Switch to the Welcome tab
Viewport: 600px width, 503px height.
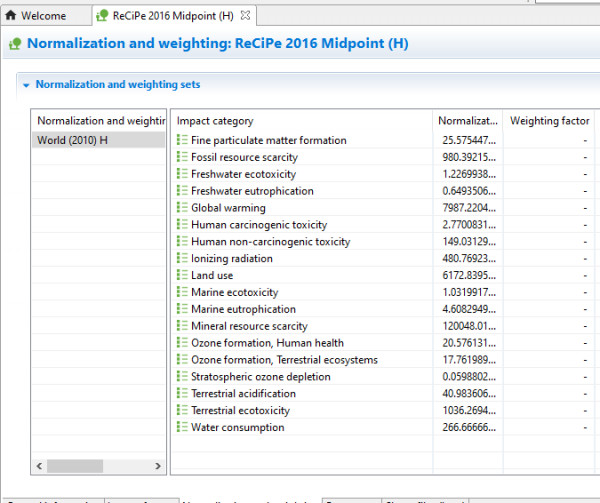click(x=43, y=16)
